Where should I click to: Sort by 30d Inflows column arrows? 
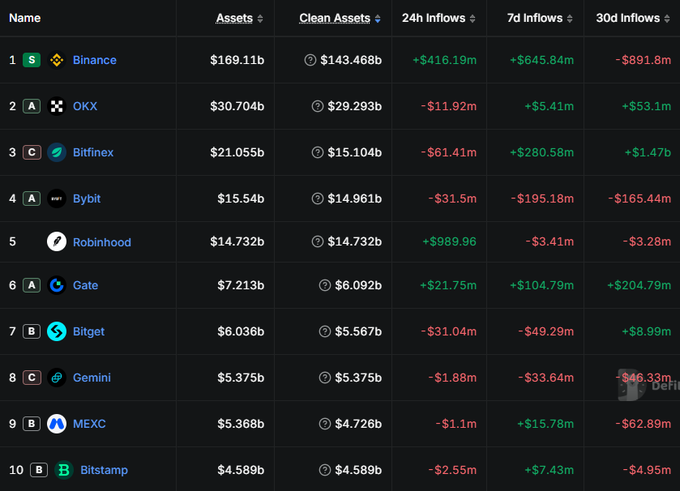[x=667, y=19]
